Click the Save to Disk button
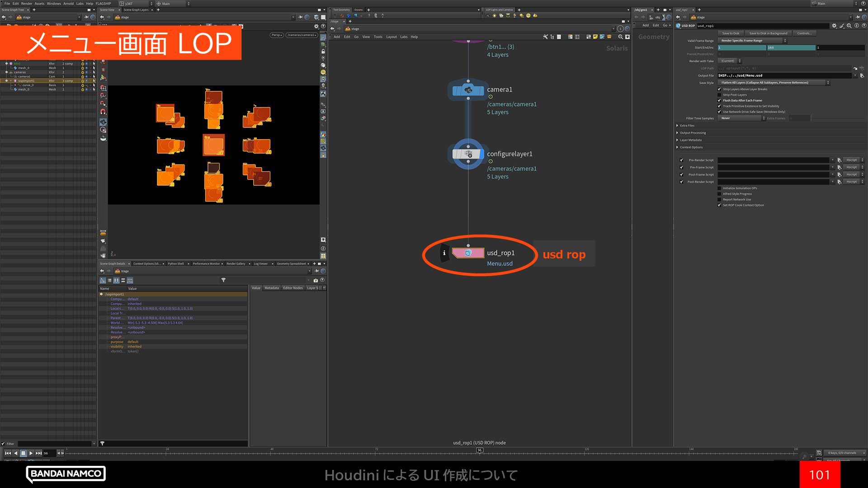The height and width of the screenshot is (488, 868). tap(731, 33)
